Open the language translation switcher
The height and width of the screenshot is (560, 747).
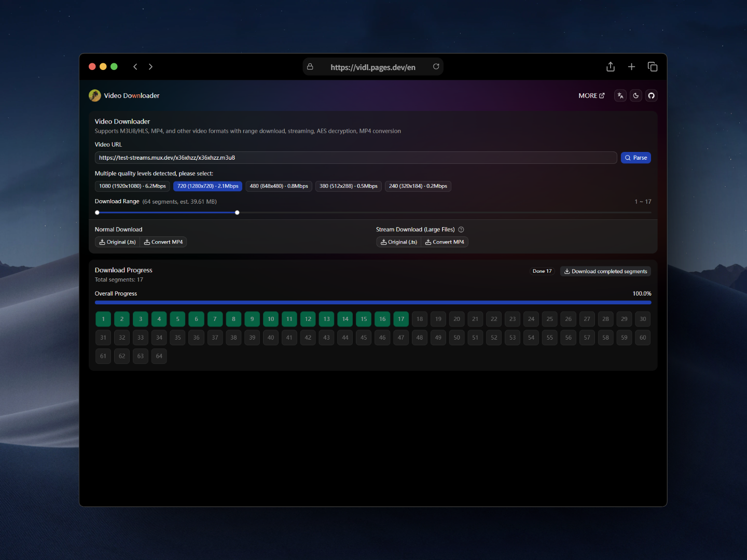tap(620, 95)
